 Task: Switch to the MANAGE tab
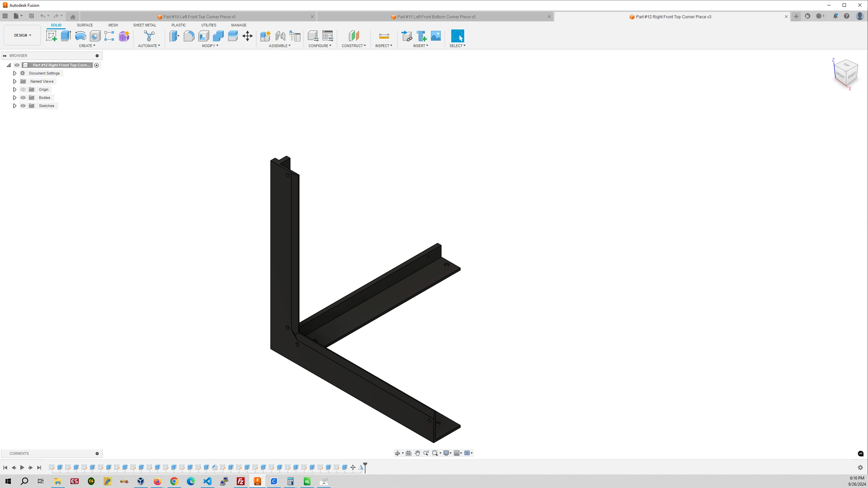pyautogui.click(x=239, y=25)
